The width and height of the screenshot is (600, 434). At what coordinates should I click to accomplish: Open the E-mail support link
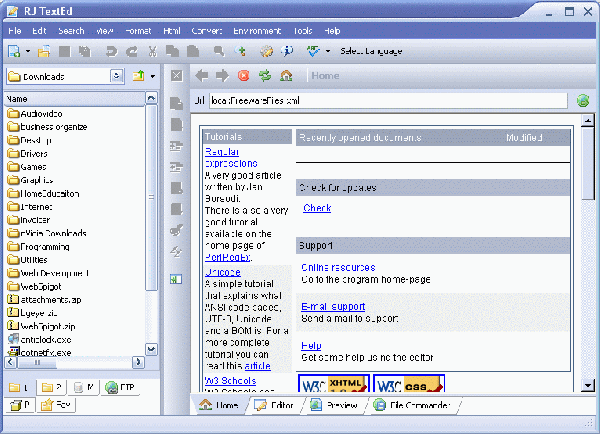tap(333, 306)
